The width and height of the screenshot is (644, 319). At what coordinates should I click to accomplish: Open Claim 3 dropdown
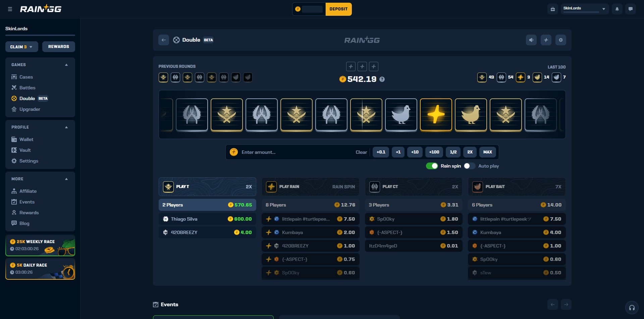(21, 47)
